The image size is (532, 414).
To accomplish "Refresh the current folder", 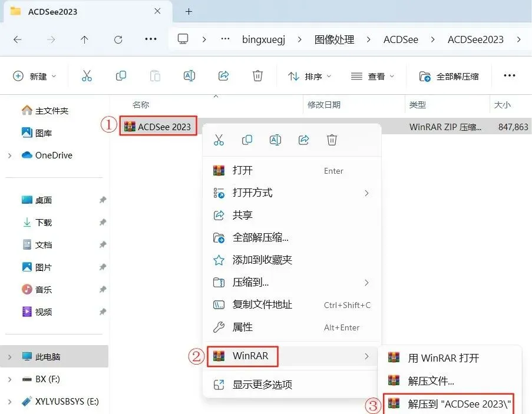I will click(118, 39).
